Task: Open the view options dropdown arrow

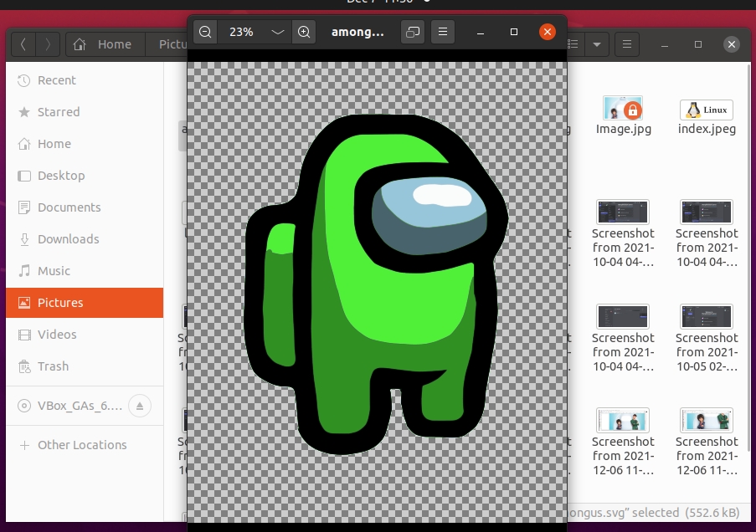Action: pyautogui.click(x=596, y=43)
